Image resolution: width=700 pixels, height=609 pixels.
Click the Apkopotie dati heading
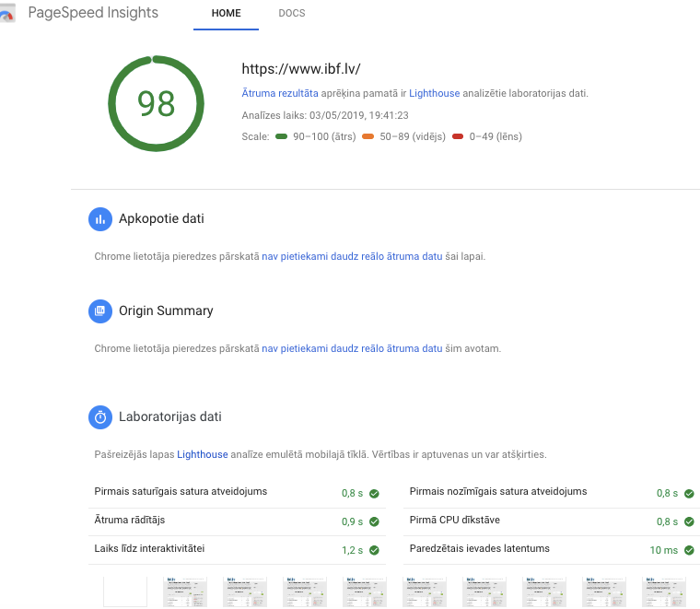tap(161, 218)
